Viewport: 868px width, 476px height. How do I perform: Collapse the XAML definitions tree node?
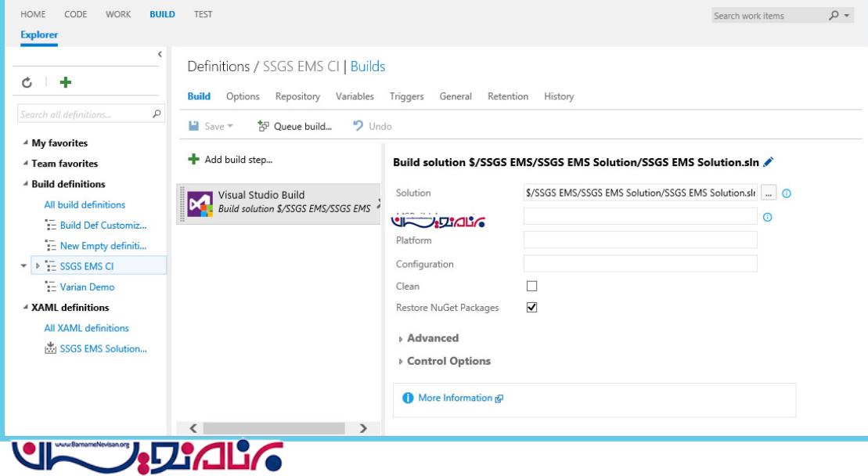pos(25,308)
